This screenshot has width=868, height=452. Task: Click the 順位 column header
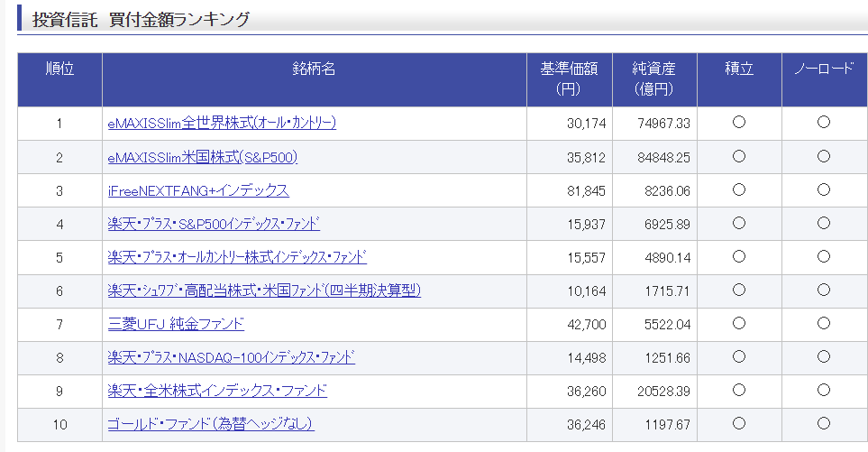(x=59, y=69)
